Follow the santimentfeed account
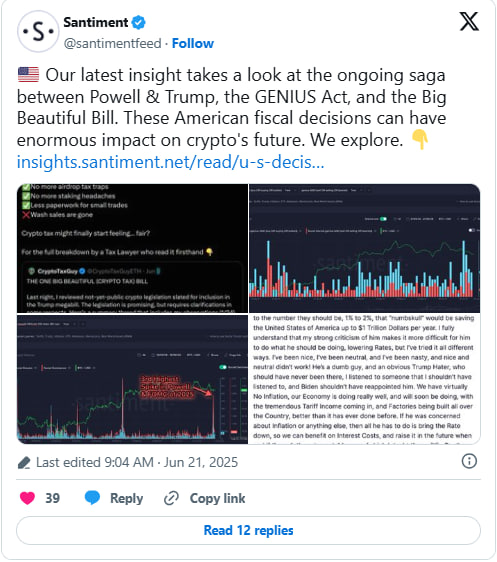 coord(192,43)
